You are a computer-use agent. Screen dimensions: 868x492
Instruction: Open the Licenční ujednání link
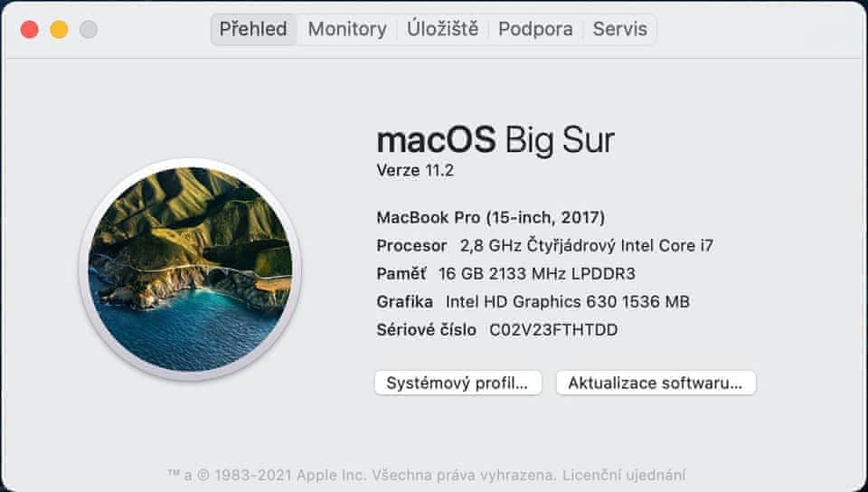[624, 474]
